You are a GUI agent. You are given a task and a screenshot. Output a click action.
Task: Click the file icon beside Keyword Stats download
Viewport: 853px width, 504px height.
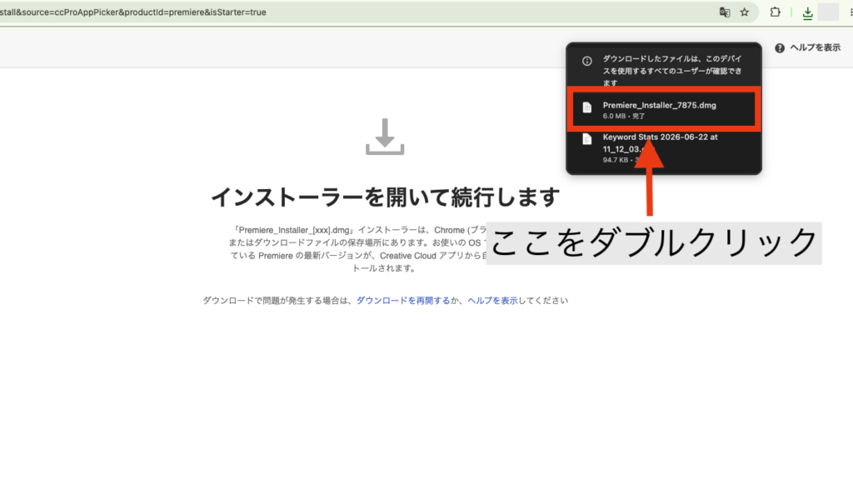587,139
